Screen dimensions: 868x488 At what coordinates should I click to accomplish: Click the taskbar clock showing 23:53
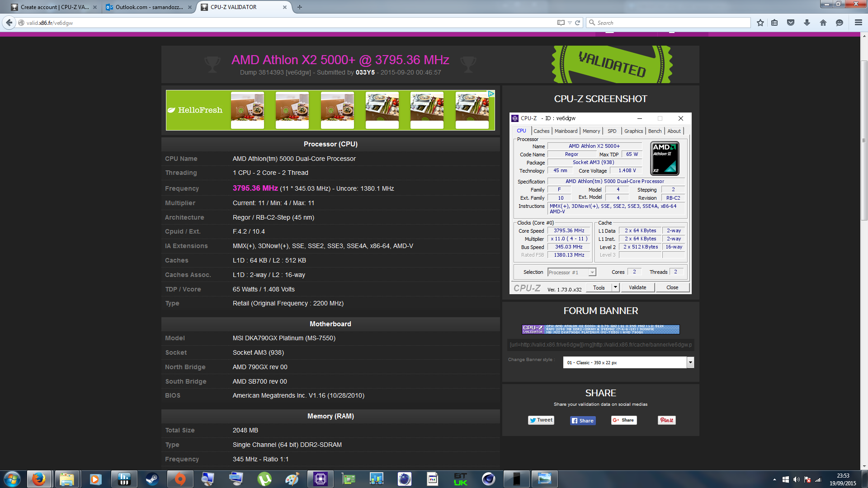[843, 479]
